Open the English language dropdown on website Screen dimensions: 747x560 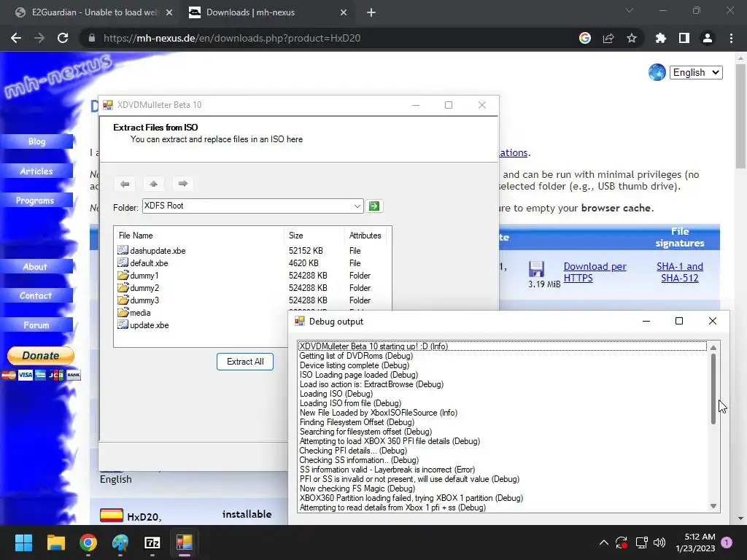point(696,72)
